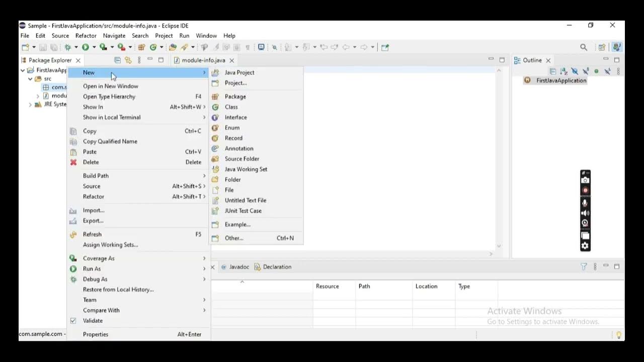The image size is (644, 362).
Task: Click Other... in the New submenu
Action: tap(256, 238)
